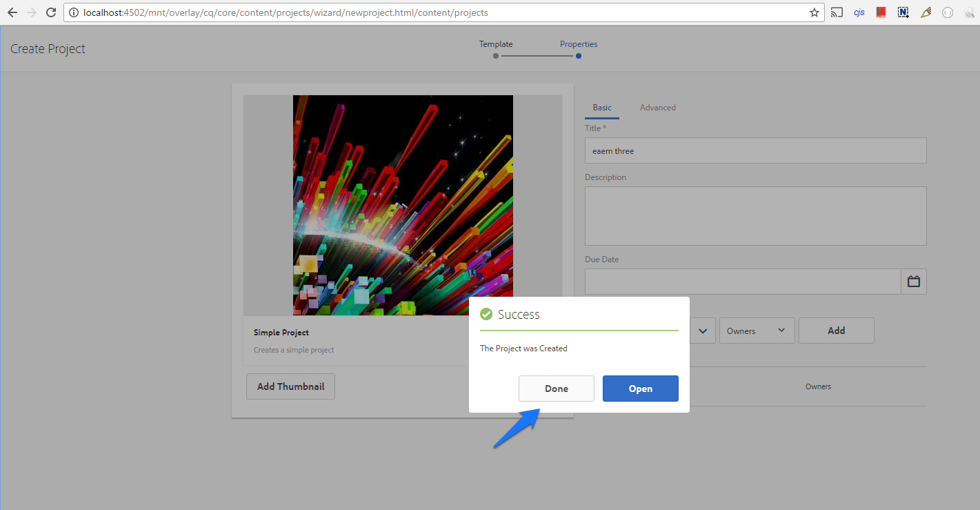Open the Due Date calendar picker
The height and width of the screenshot is (510, 980).
(914, 282)
